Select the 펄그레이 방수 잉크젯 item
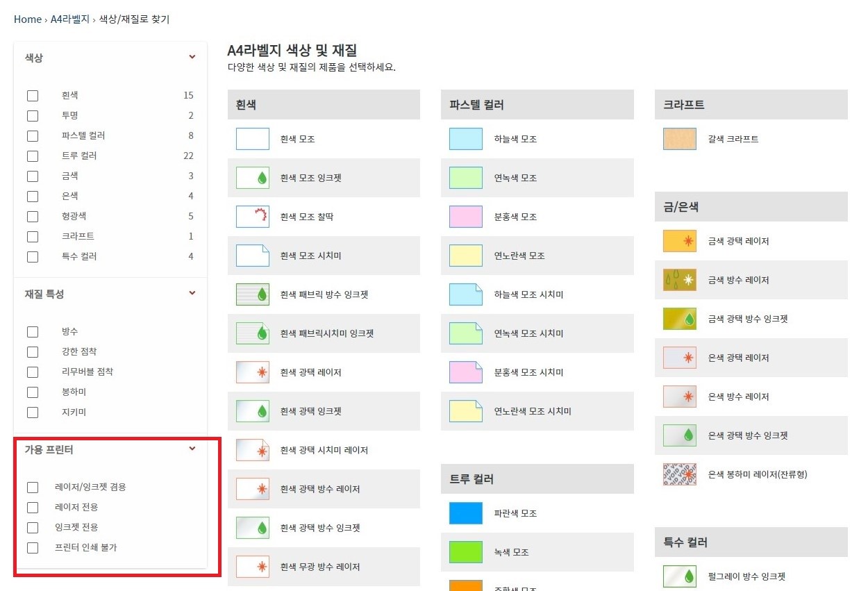Screen dimensions: 868x591 [746, 576]
